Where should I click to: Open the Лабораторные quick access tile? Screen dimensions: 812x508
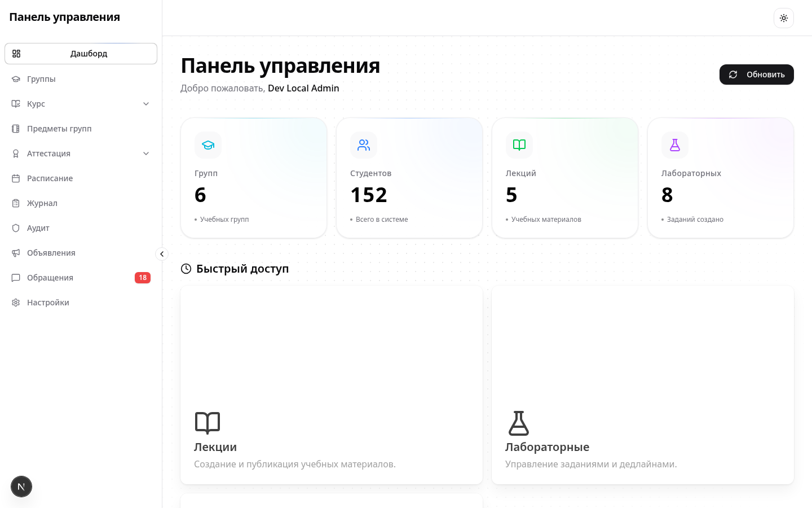[643, 385]
